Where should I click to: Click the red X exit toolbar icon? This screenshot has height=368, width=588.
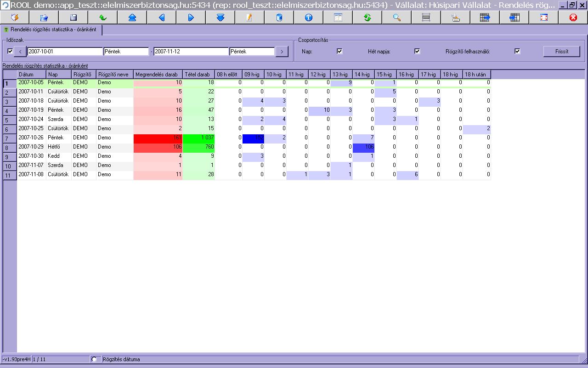[573, 17]
